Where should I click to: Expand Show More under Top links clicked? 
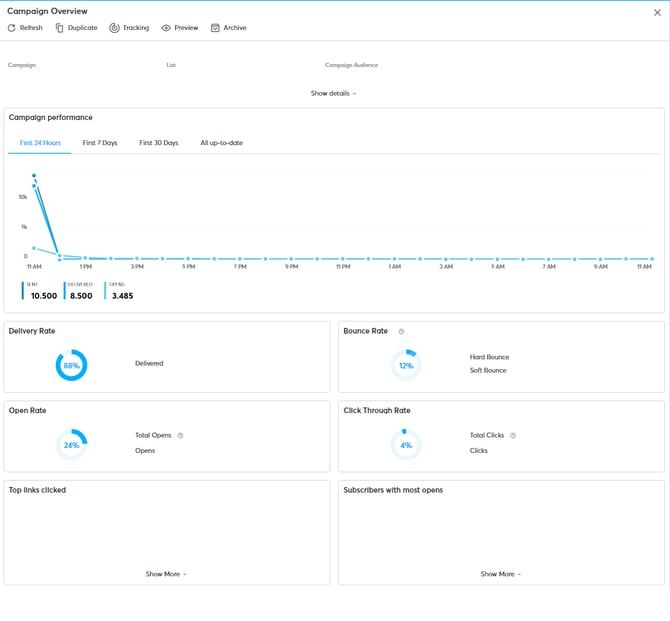166,574
